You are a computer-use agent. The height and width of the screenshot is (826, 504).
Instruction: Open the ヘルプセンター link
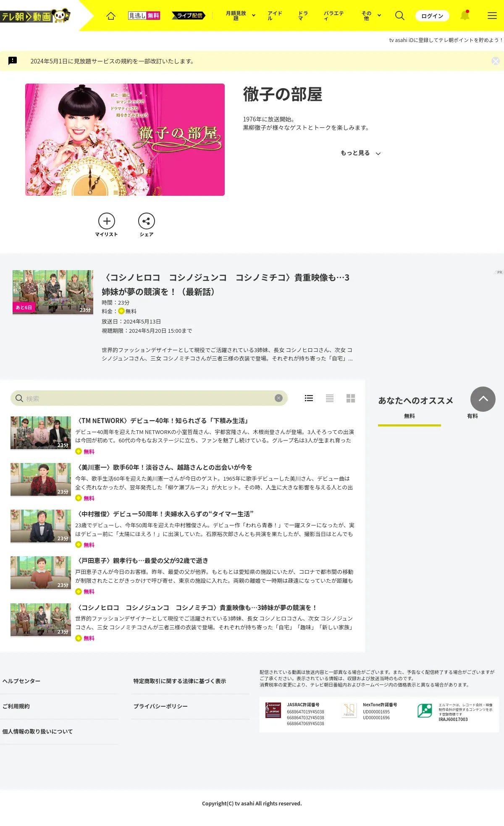pos(21,681)
